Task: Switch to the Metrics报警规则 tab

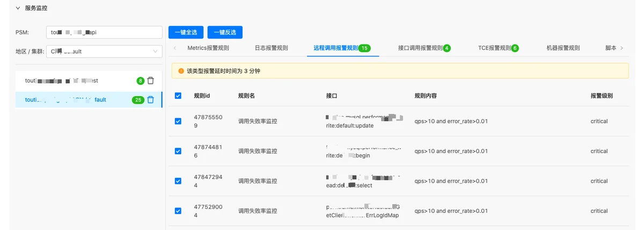Action: (208, 48)
